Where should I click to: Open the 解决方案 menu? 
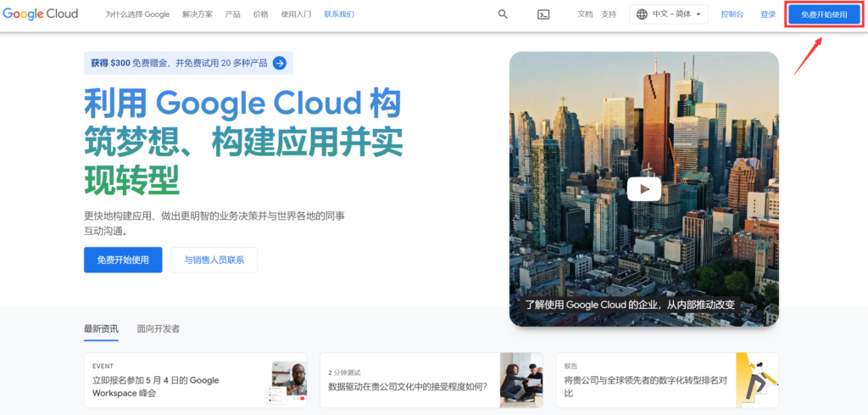[197, 14]
